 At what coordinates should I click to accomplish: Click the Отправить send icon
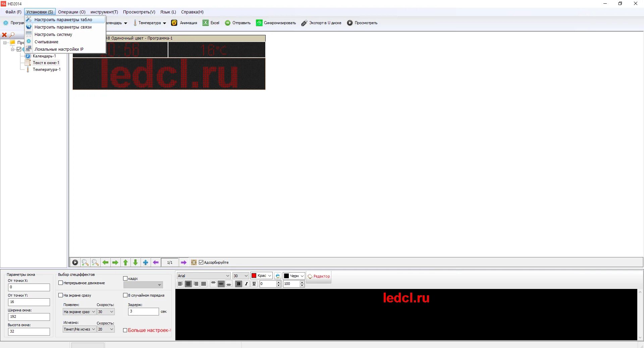tap(227, 23)
